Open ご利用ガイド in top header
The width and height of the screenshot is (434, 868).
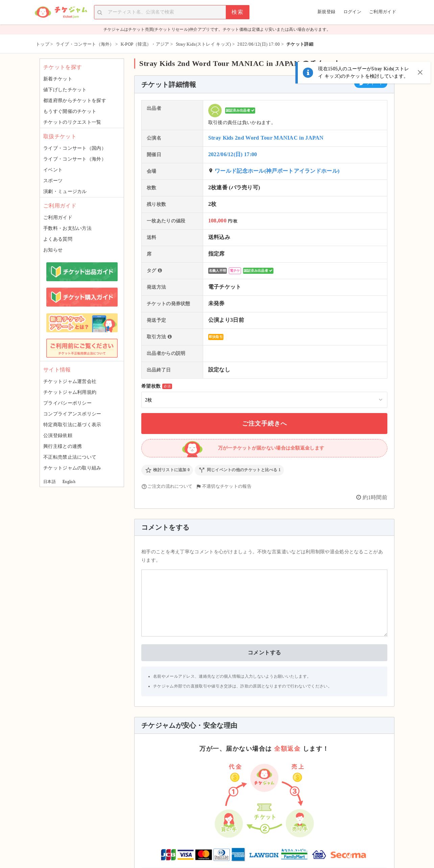(x=382, y=12)
